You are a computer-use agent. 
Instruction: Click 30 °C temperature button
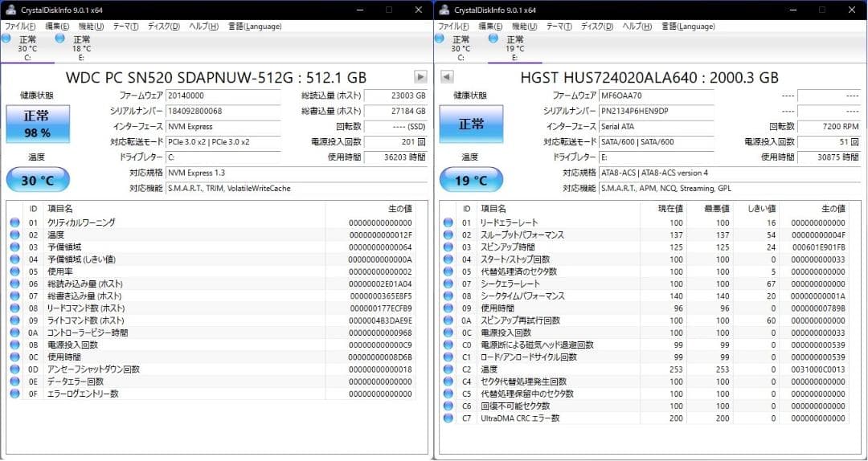pos(39,180)
